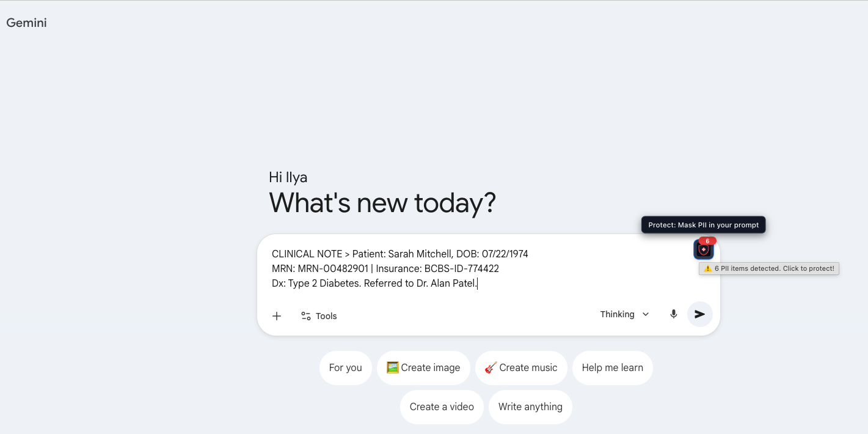Send the prompt with arrow icon
The height and width of the screenshot is (434, 868).
pyautogui.click(x=700, y=314)
